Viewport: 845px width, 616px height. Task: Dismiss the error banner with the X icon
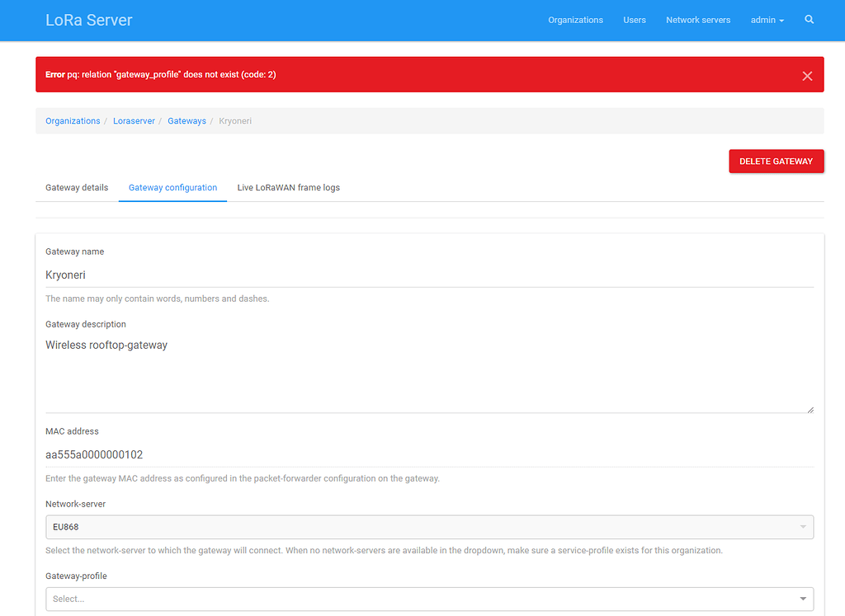[x=807, y=75]
